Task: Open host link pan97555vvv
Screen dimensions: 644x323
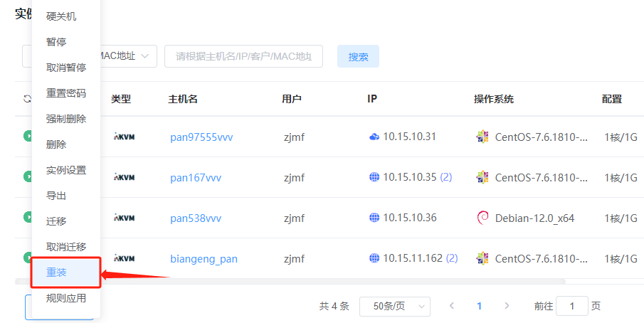Action: [201, 137]
